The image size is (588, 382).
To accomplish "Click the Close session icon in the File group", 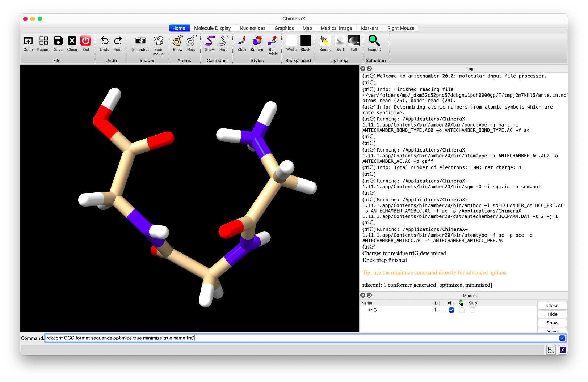I will tap(72, 43).
